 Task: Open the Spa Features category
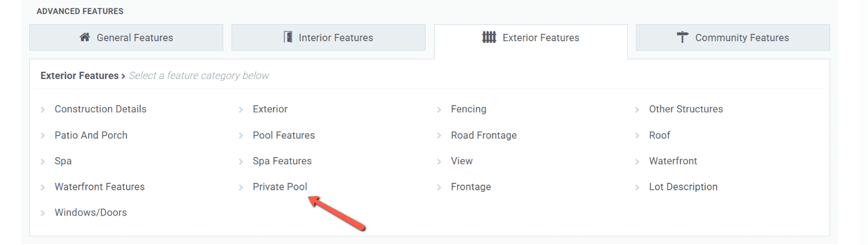(282, 161)
